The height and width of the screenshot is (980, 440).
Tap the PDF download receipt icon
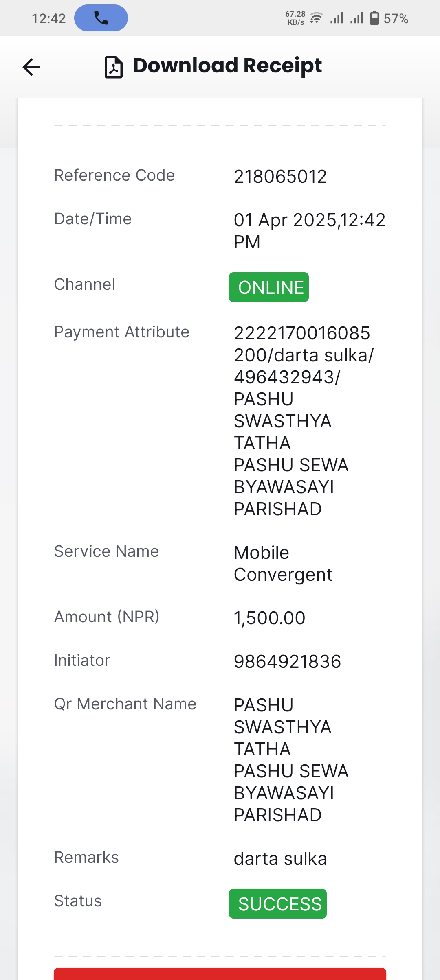(x=114, y=67)
